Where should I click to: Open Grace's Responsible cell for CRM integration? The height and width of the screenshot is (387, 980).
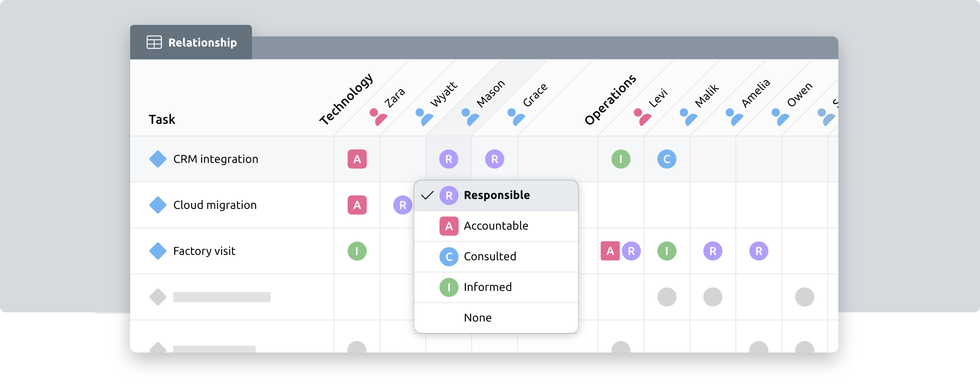pos(495,159)
